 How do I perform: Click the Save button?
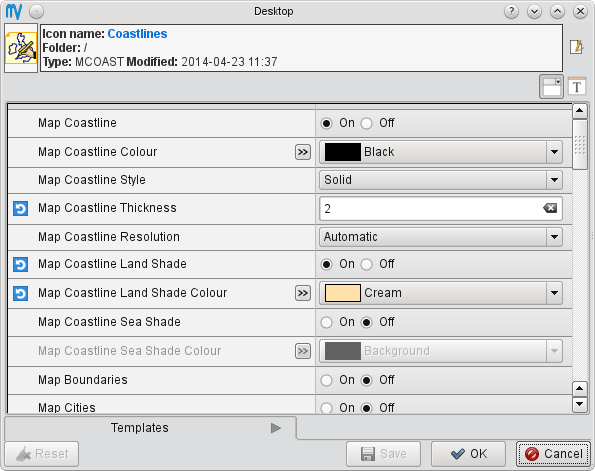click(x=383, y=454)
